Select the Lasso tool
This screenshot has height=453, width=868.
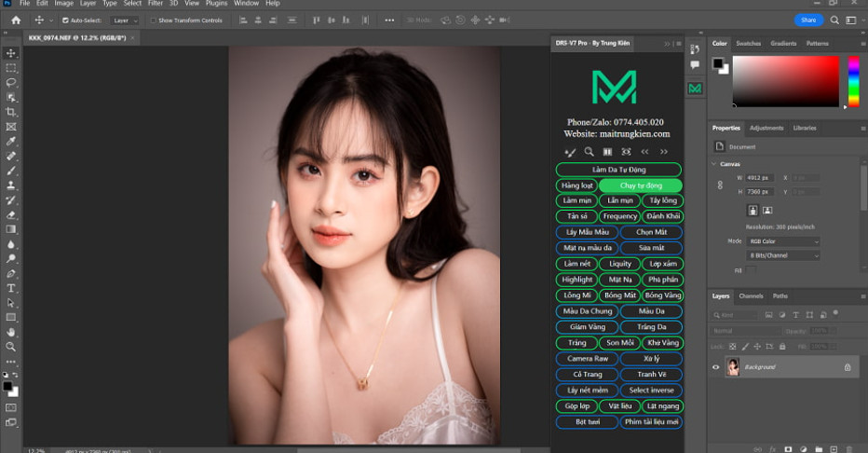pos(11,82)
